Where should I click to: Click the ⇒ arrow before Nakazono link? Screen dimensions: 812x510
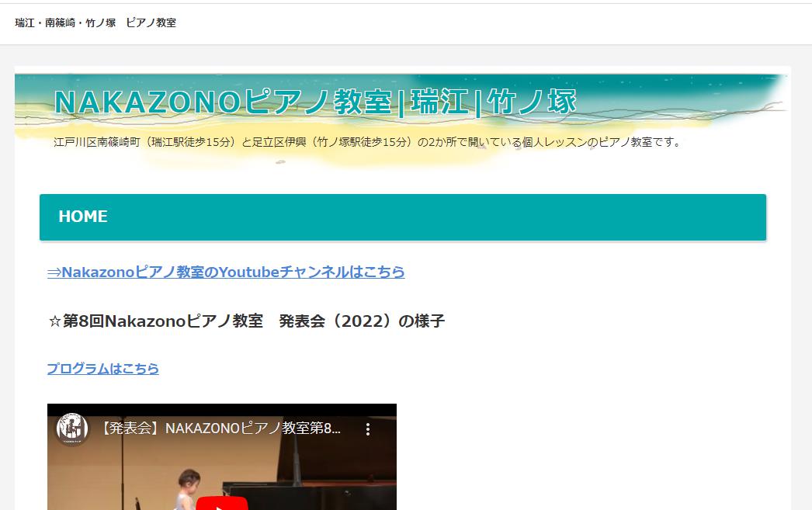pos(54,272)
